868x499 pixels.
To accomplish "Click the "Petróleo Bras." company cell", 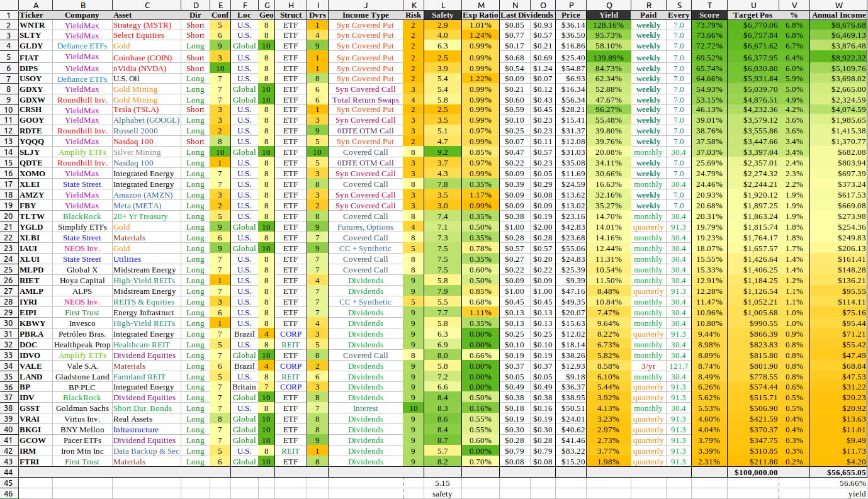I will point(82,334).
